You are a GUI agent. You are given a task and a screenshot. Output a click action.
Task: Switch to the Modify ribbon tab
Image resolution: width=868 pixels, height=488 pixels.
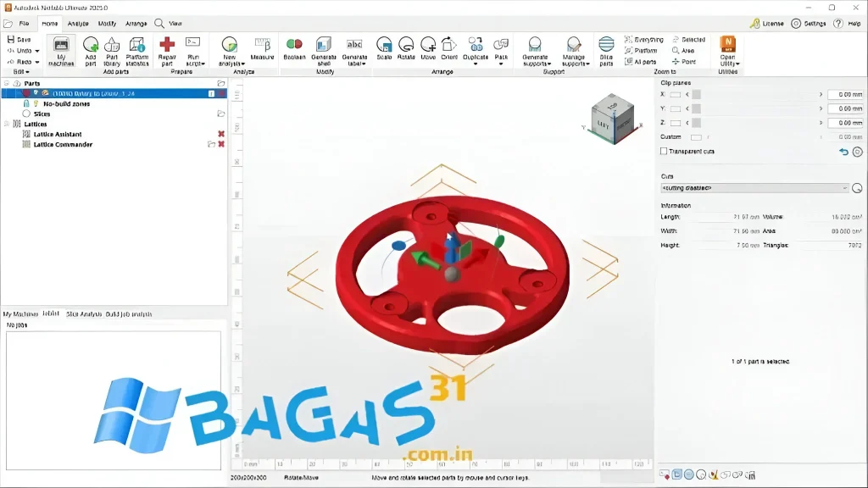pyautogui.click(x=107, y=23)
